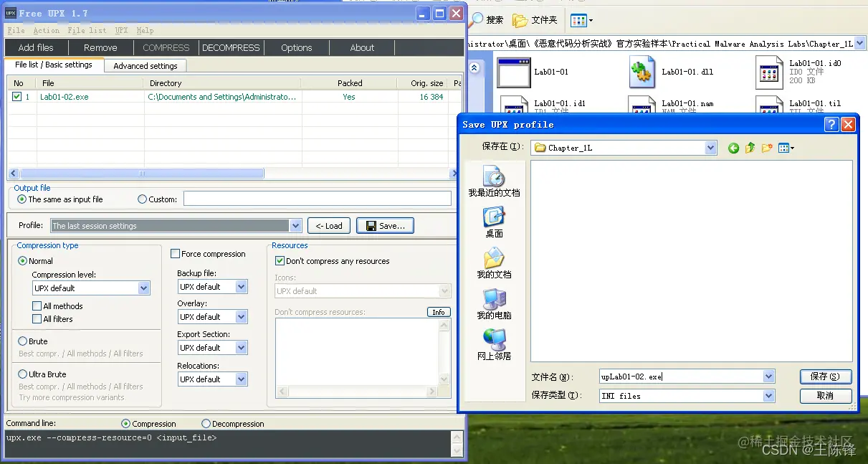Click the Load profile button
Screen dimensions: 868x464
pyautogui.click(x=329, y=226)
